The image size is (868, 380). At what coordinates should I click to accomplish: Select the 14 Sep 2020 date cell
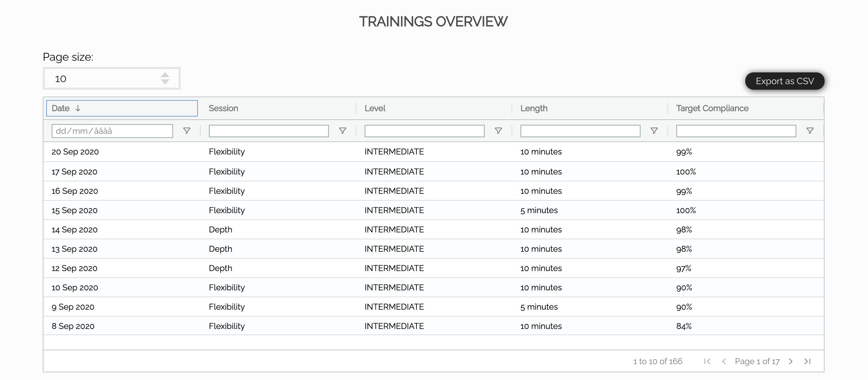pyautogui.click(x=74, y=230)
